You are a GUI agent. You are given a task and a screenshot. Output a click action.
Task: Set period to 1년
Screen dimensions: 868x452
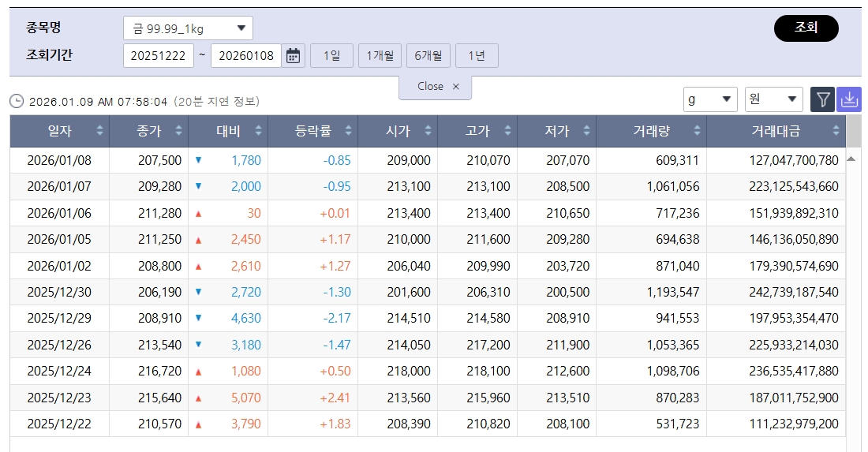click(477, 56)
